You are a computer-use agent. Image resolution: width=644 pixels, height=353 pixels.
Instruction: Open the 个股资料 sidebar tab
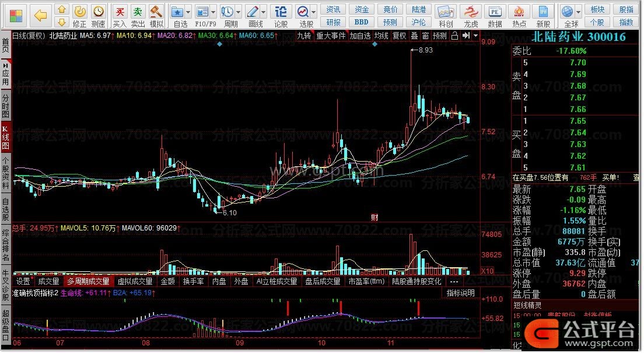click(6, 173)
